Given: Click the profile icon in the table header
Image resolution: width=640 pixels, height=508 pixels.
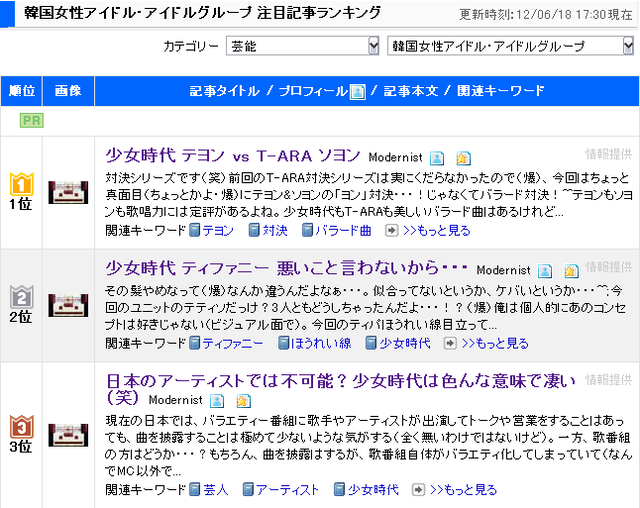Looking at the screenshot, I should (x=358, y=91).
